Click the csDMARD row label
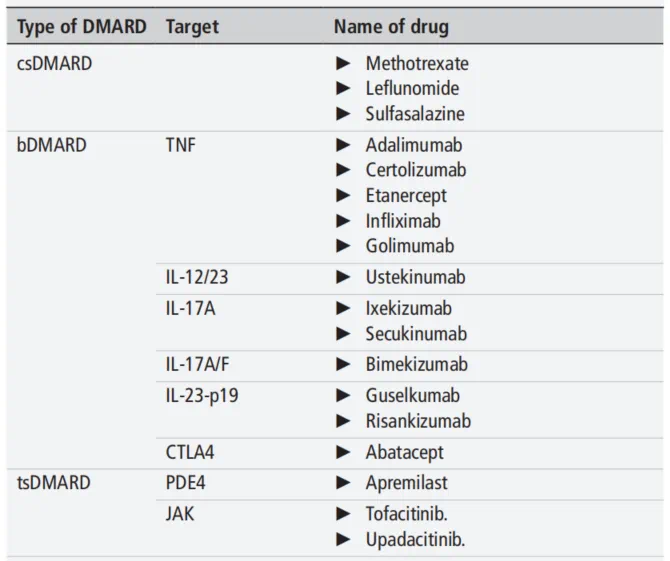The height and width of the screenshot is (561, 670). (x=56, y=63)
